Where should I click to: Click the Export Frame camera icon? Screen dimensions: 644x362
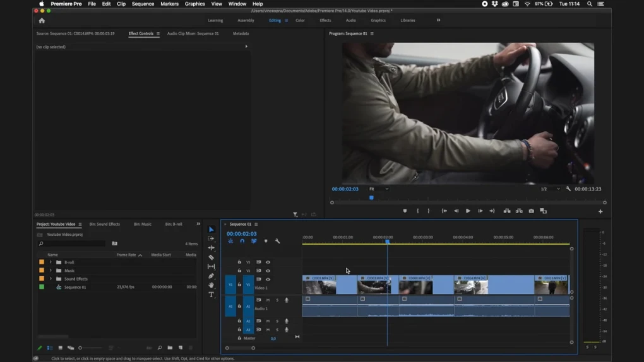tap(531, 211)
